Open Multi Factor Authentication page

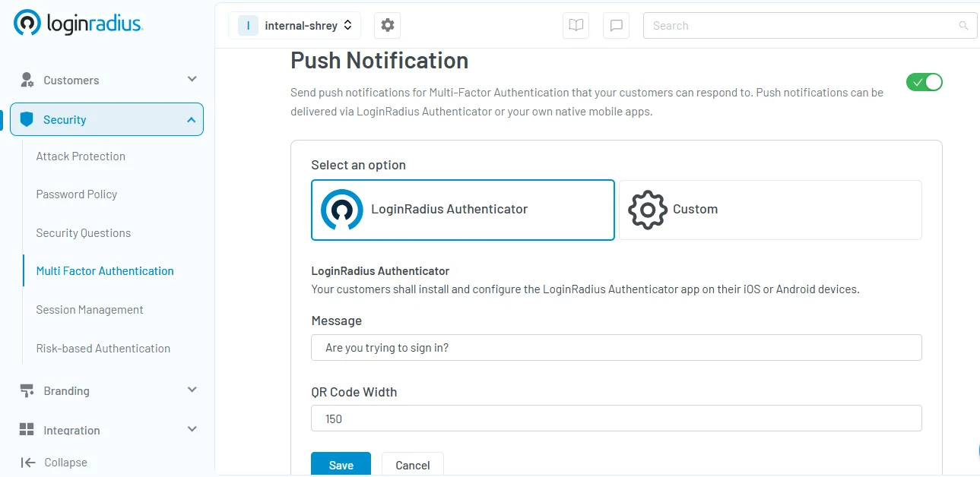104,270
